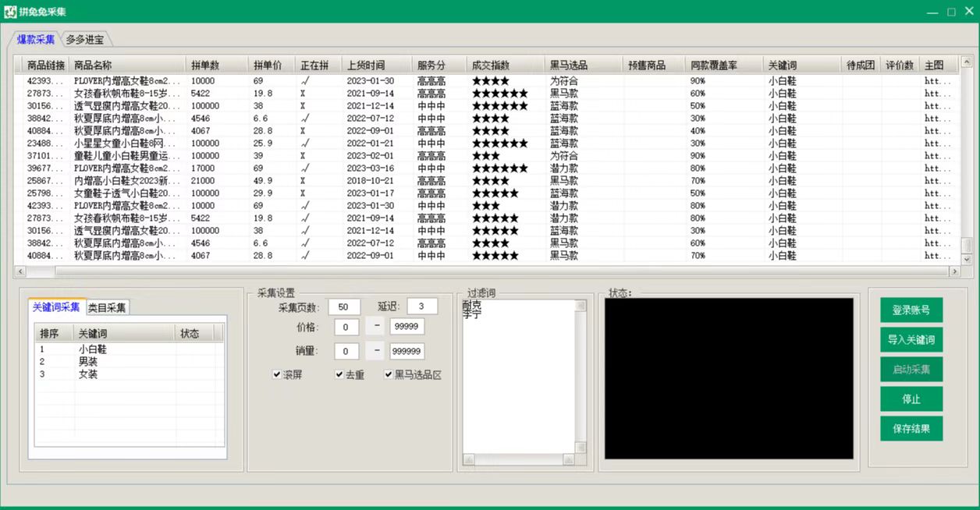This screenshot has width=980, height=510.
Task: Save results with the 保存结果 button
Action: (911, 428)
